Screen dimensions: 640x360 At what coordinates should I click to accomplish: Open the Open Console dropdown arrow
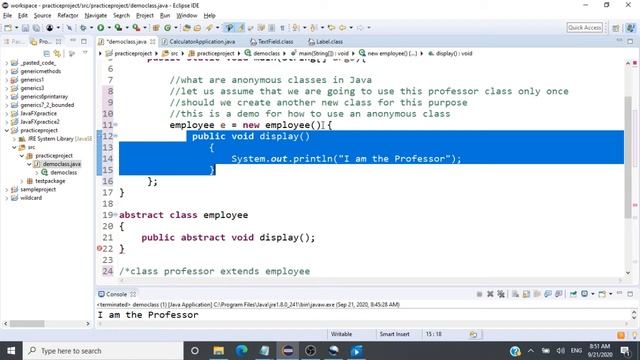(610, 294)
